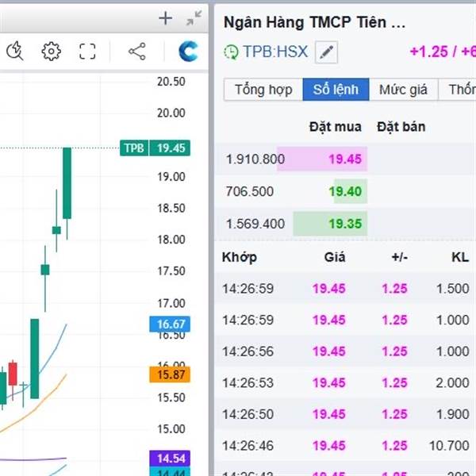This screenshot has width=476, height=476.
Task: Click the Ngân Hàng TMCP Tiên company title
Action: click(x=314, y=22)
